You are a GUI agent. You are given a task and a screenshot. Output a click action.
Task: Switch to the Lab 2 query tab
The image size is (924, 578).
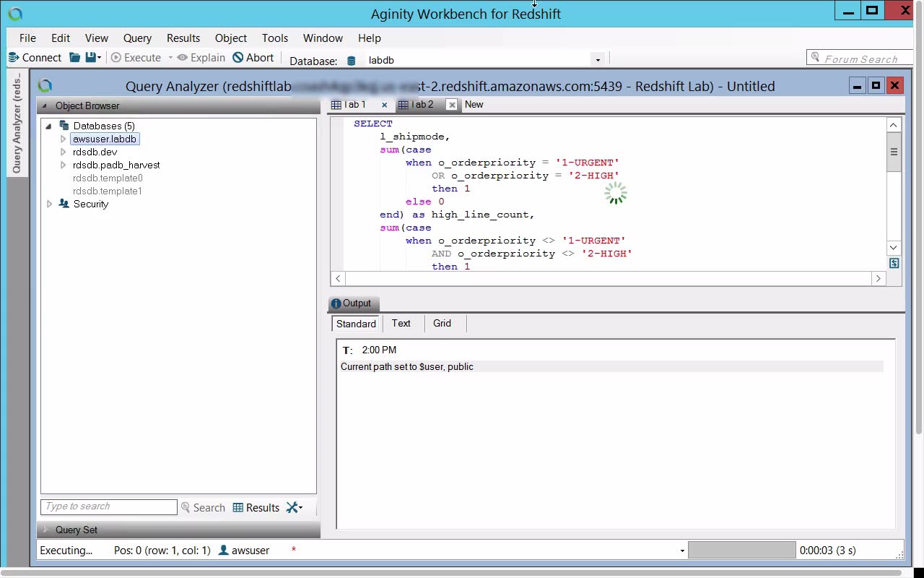(x=422, y=105)
